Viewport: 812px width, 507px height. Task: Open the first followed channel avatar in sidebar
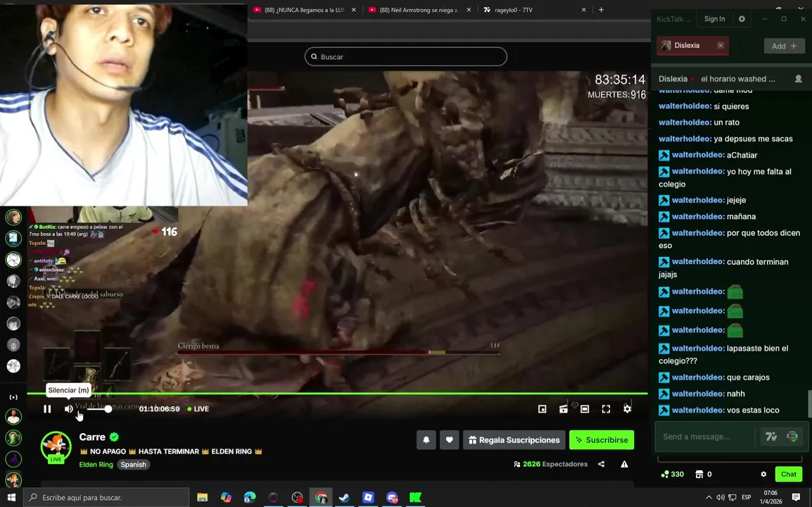coord(13,217)
